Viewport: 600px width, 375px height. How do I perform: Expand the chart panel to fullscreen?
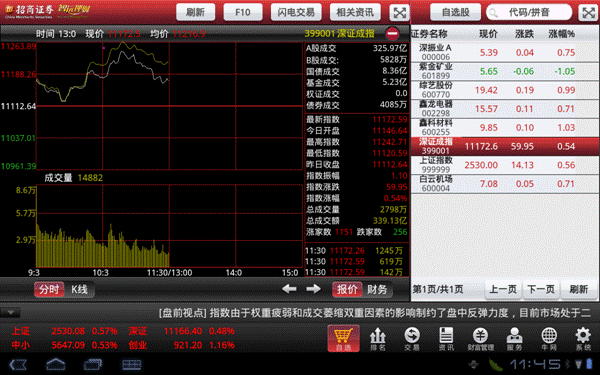tap(399, 13)
